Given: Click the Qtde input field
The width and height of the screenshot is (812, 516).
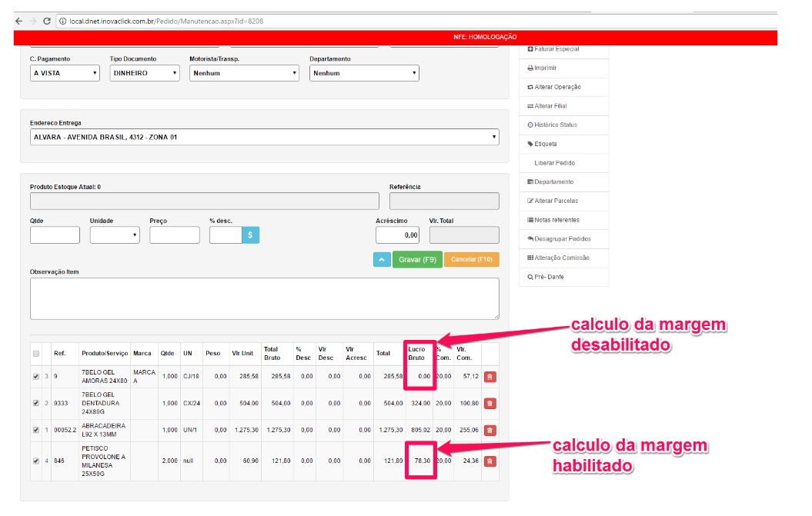Looking at the screenshot, I should pos(55,235).
